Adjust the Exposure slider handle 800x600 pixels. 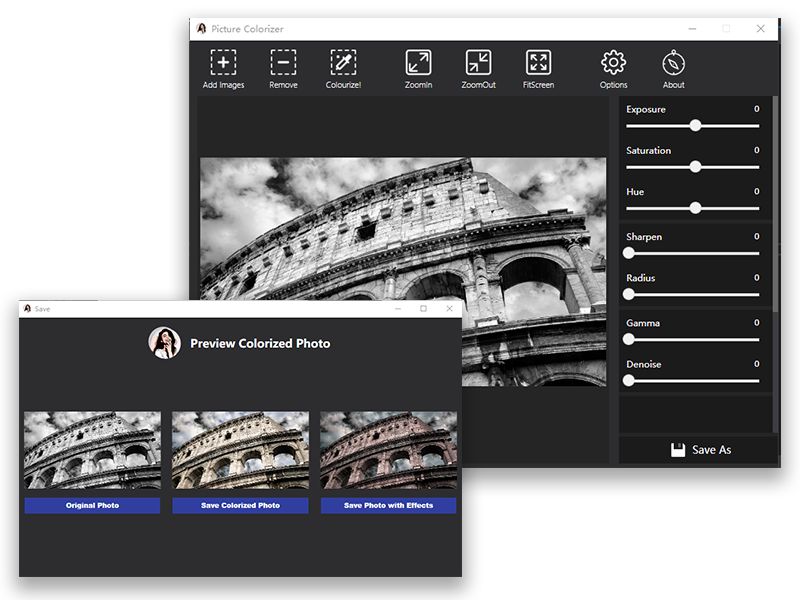pyautogui.click(x=696, y=124)
